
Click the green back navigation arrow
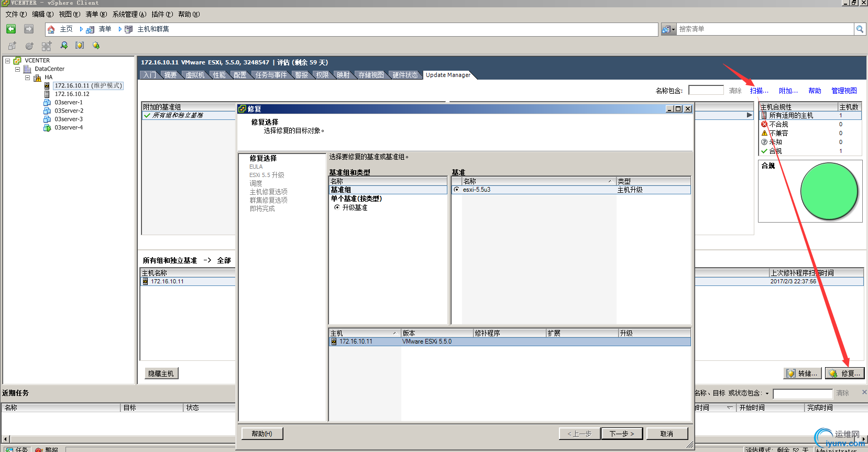pyautogui.click(x=11, y=29)
